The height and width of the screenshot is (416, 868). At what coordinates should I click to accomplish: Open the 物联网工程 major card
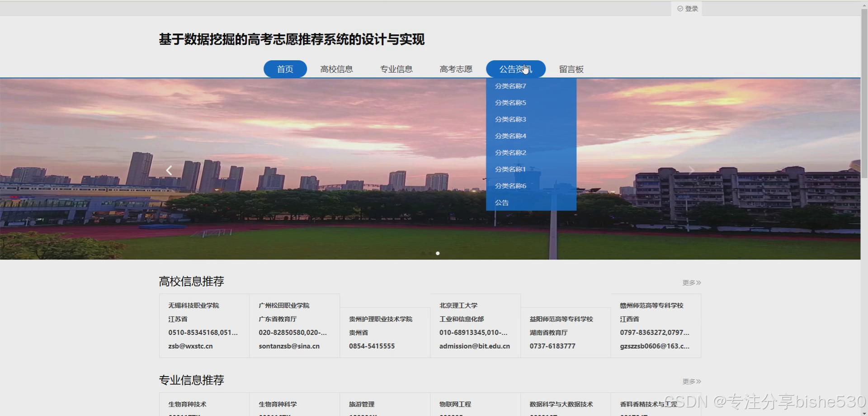(x=455, y=404)
